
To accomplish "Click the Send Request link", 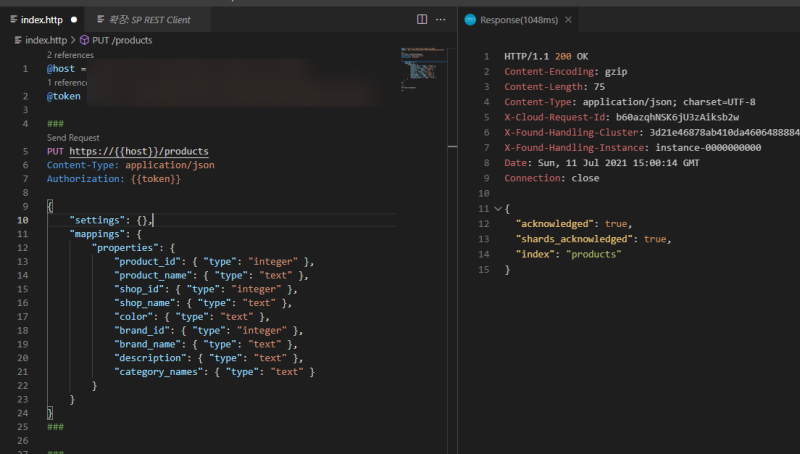I will coord(73,137).
